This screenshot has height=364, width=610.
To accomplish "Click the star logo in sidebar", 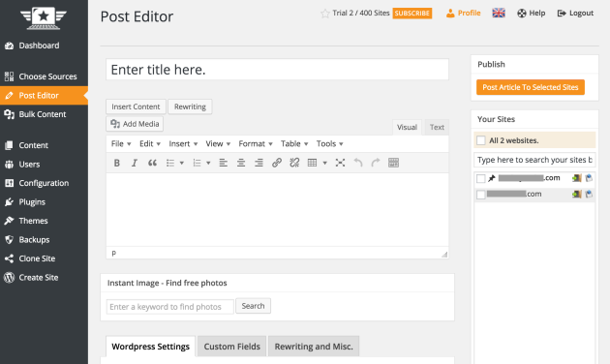I will (x=44, y=17).
